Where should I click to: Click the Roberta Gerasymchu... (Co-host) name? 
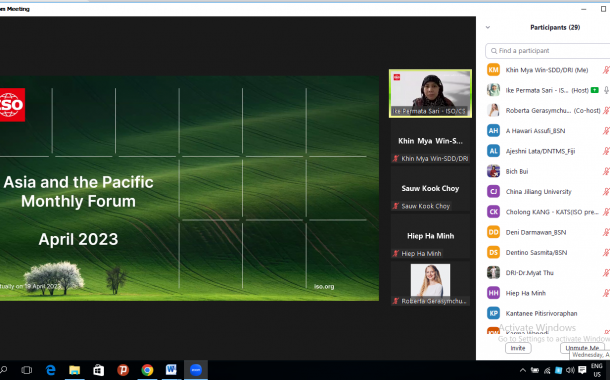[553, 111]
